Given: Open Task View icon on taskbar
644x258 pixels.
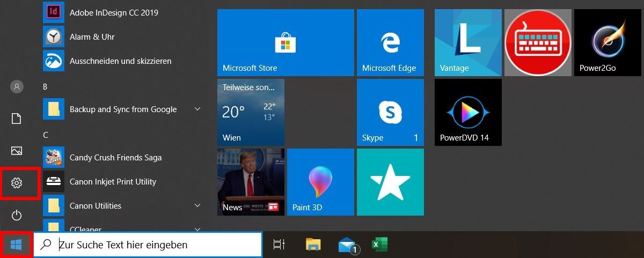Looking at the screenshot, I should 279,245.
